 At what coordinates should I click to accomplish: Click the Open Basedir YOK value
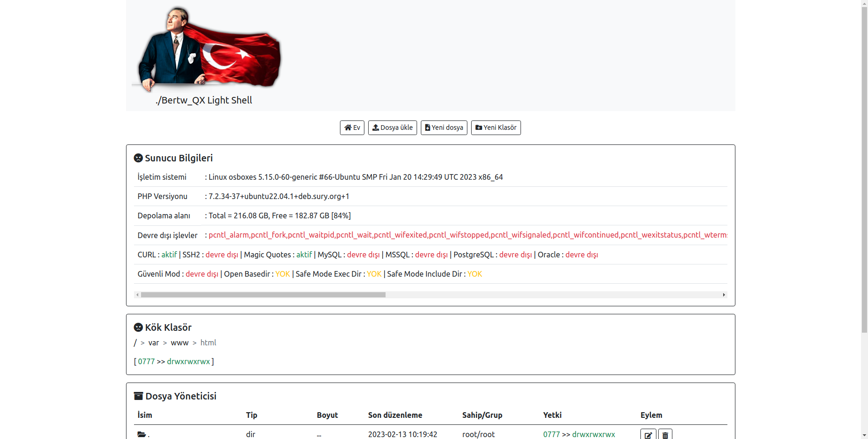(x=283, y=274)
